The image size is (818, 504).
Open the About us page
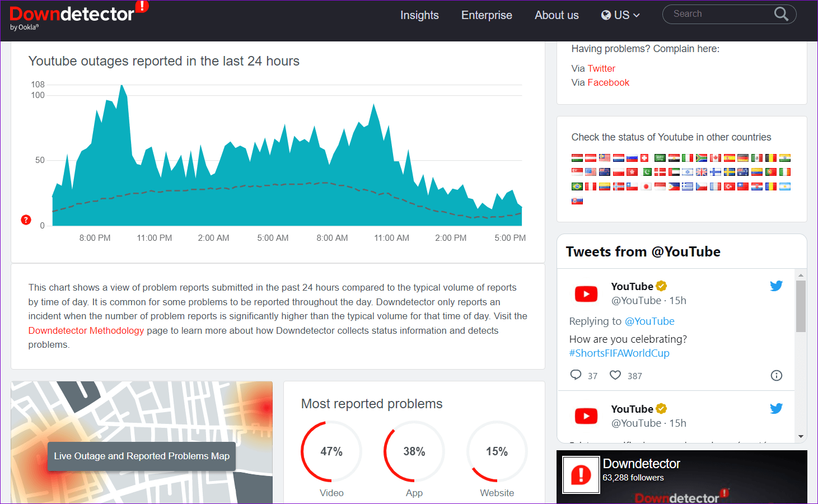[557, 15]
